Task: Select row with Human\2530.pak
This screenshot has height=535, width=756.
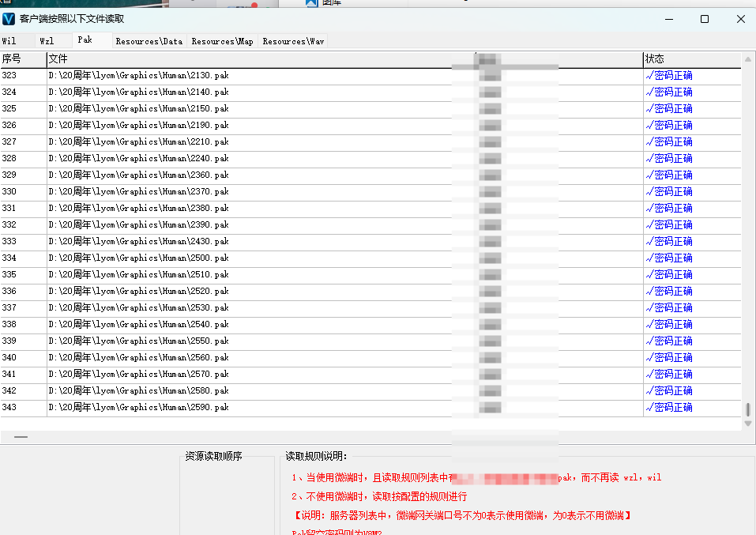Action: click(x=370, y=307)
